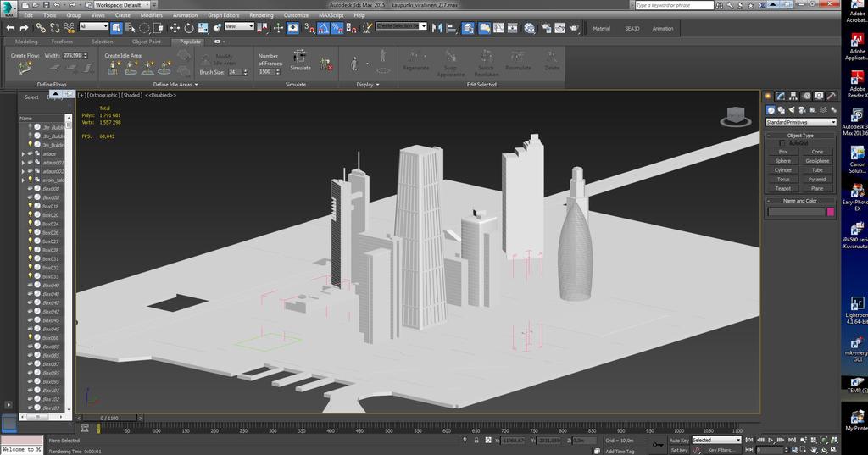
Task: Choose the Select and Move tool
Action: click(x=175, y=28)
